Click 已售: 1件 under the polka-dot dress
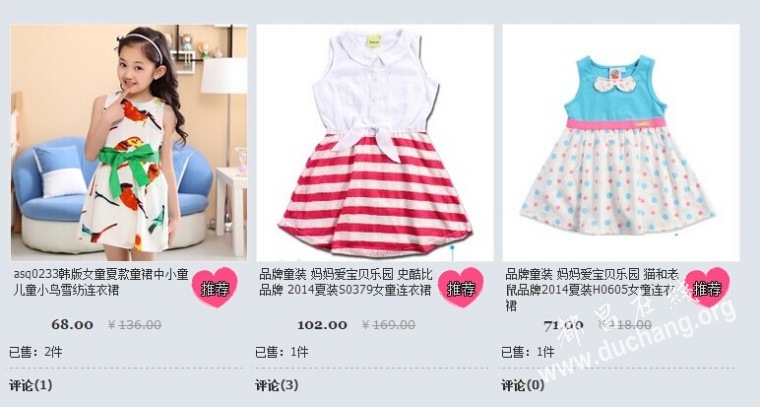Image resolution: width=760 pixels, height=407 pixels. [528, 352]
